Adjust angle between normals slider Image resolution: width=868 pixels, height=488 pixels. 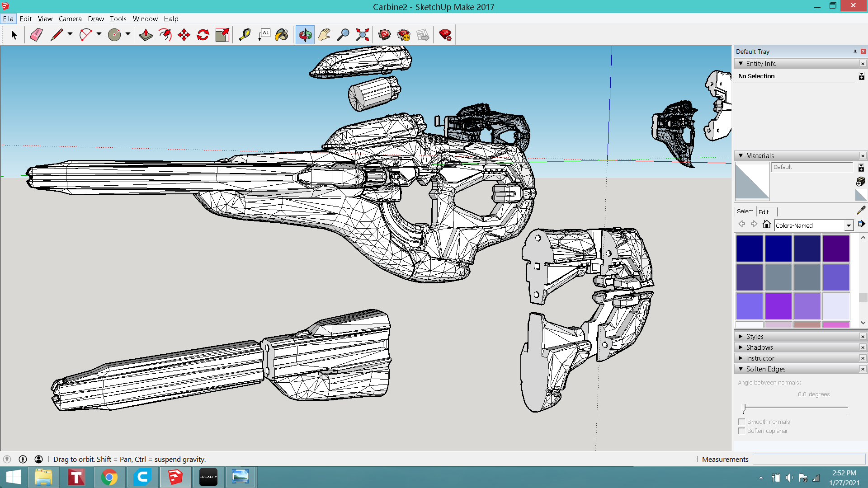pos(745,408)
